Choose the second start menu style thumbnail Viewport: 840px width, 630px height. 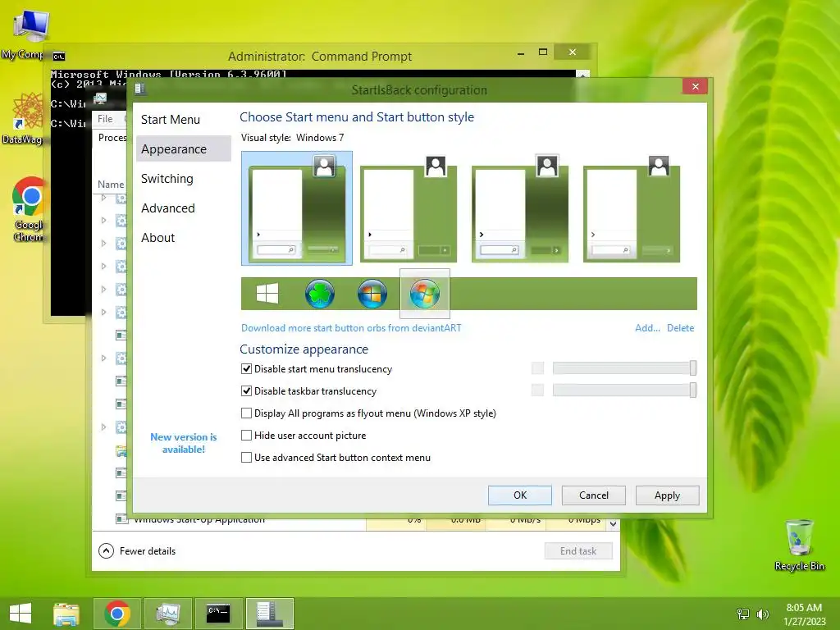point(409,208)
